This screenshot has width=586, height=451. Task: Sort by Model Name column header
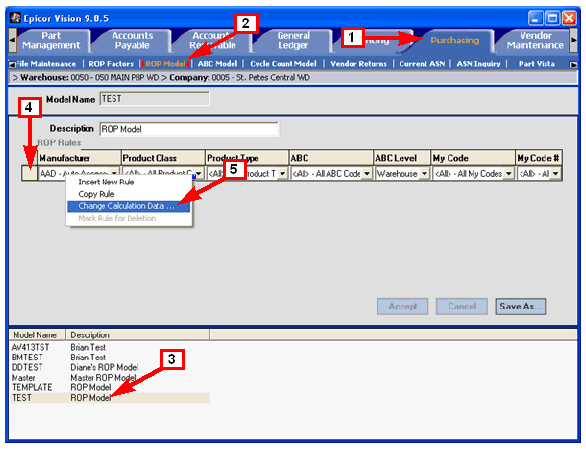(x=37, y=335)
